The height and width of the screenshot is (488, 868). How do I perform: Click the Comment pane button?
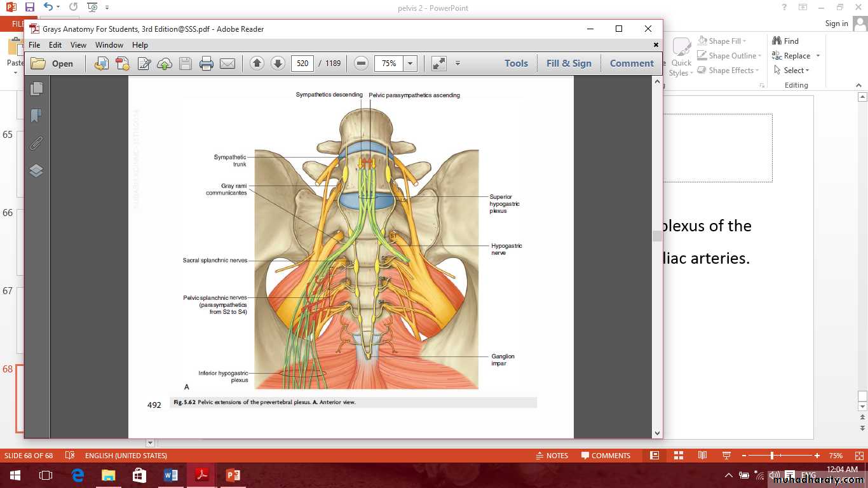[631, 64]
